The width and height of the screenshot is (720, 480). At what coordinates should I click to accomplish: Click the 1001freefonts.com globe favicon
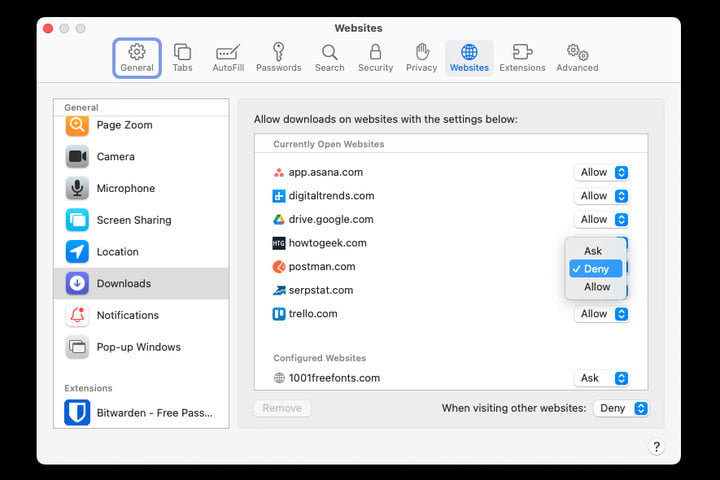pyautogui.click(x=279, y=378)
